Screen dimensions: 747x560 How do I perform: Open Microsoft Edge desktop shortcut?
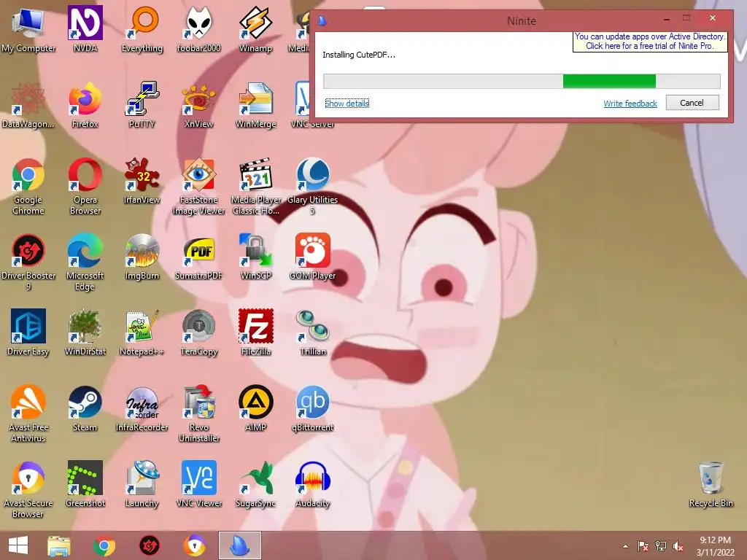(x=85, y=262)
